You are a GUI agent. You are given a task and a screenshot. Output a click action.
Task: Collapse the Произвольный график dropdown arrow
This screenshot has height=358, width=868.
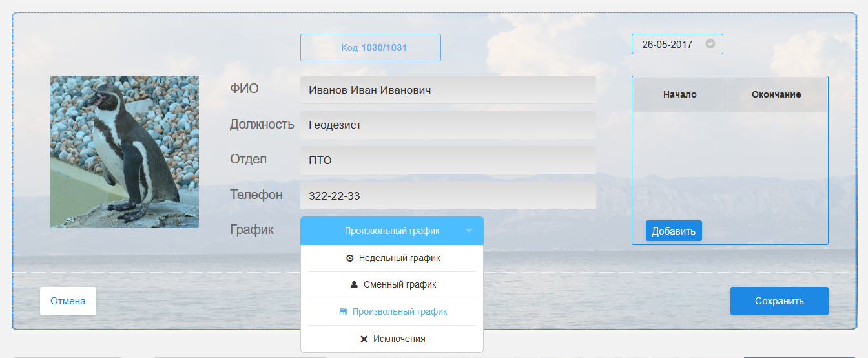470,231
